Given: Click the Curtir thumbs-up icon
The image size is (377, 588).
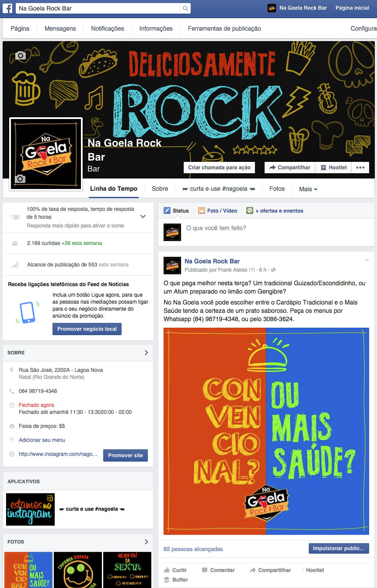Looking at the screenshot, I should [167, 570].
